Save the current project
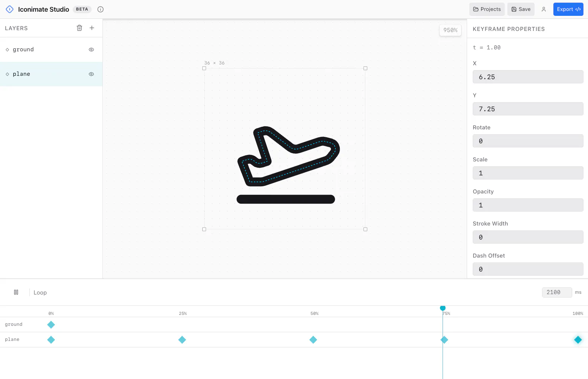The width and height of the screenshot is (588, 379). point(521,9)
